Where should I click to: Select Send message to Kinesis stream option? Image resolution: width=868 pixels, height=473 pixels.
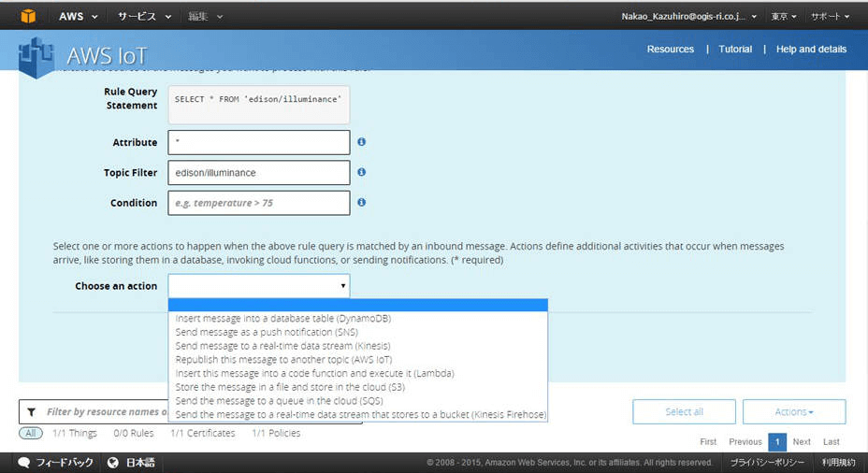[357, 346]
